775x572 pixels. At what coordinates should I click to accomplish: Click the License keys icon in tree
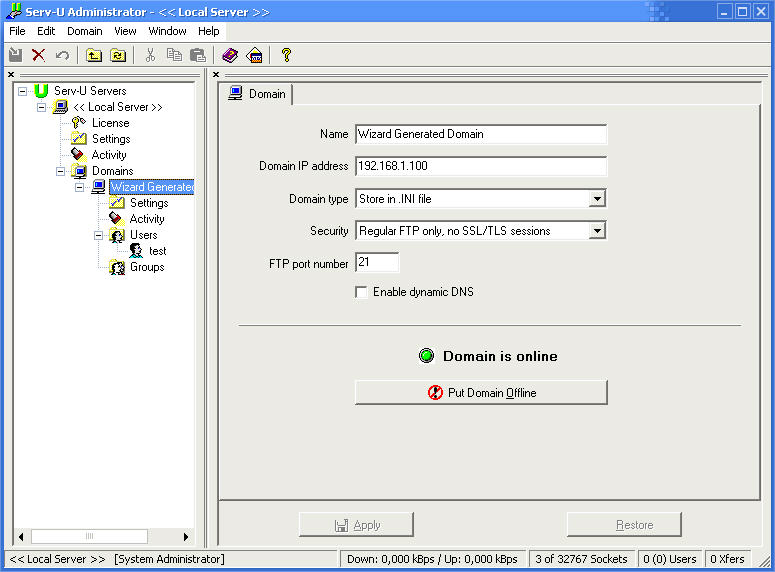click(79, 123)
